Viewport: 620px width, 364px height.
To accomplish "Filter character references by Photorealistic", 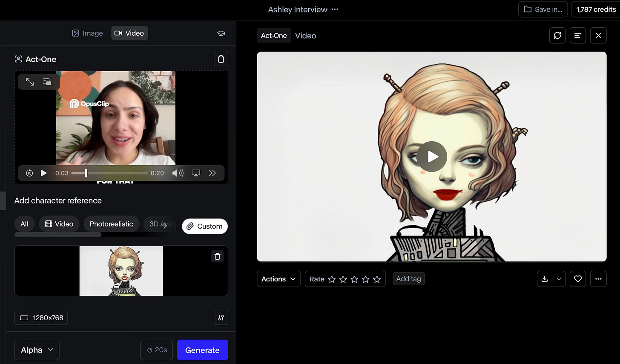I will coord(111,224).
